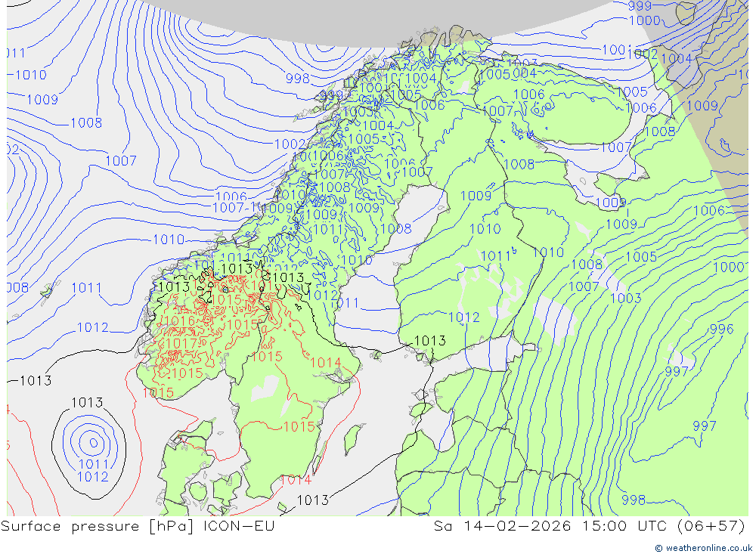The height and width of the screenshot is (554, 756).
Task: Select the red '1014' label in central Sweden
Action: pyautogui.click(x=325, y=363)
